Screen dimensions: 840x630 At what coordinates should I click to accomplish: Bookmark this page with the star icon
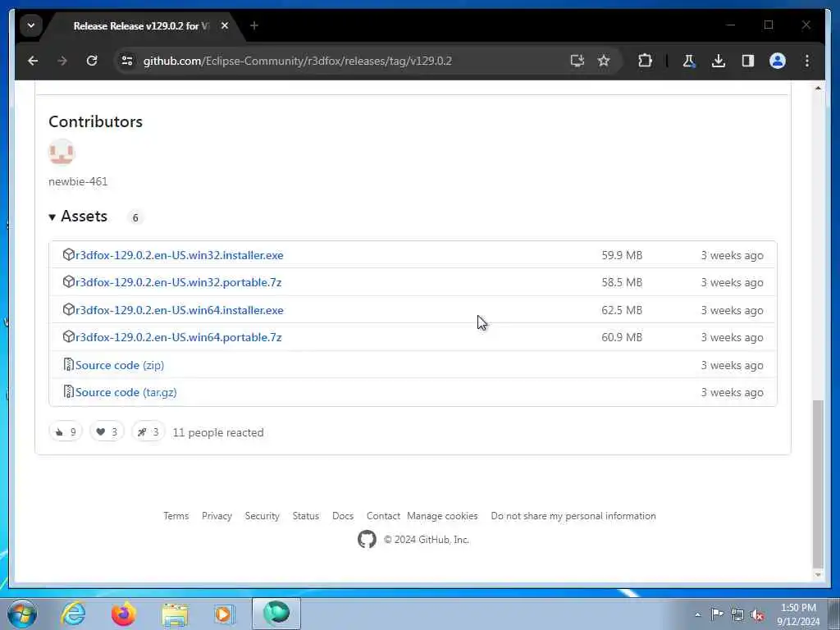604,61
